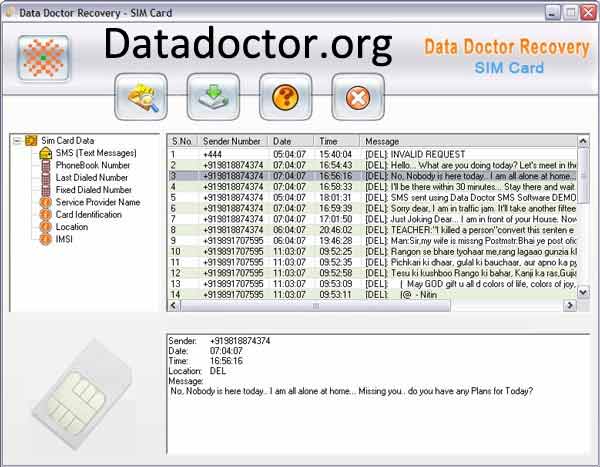Click the list scroll down arrow
This screenshot has height=467, width=600.
pyautogui.click(x=583, y=293)
